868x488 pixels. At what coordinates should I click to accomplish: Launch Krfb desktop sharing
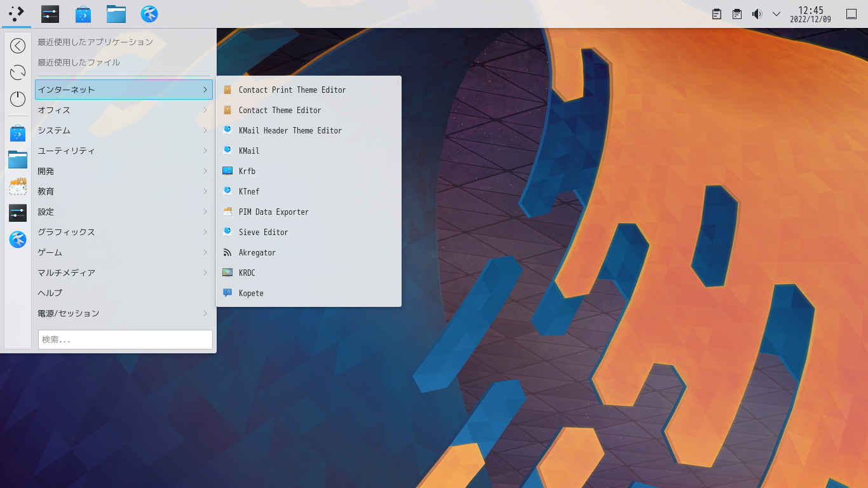[309, 172]
